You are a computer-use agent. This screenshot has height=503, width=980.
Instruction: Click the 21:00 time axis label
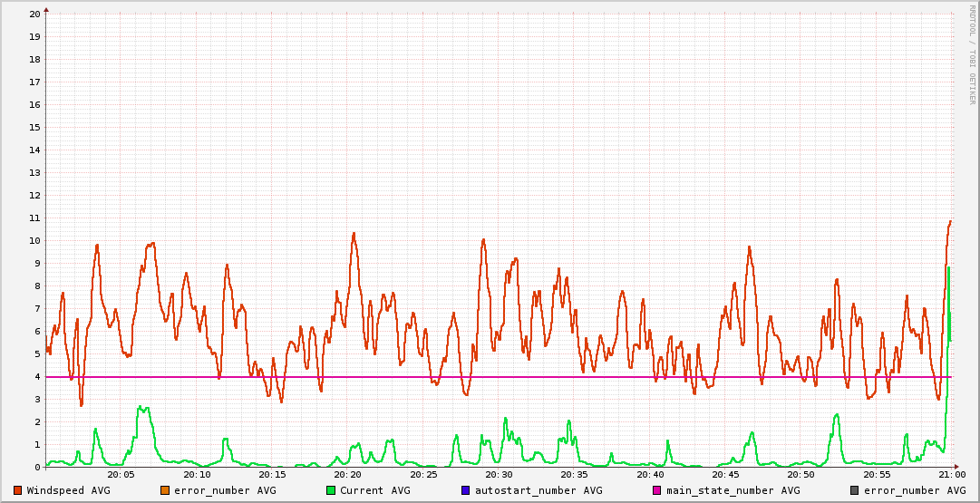951,475
